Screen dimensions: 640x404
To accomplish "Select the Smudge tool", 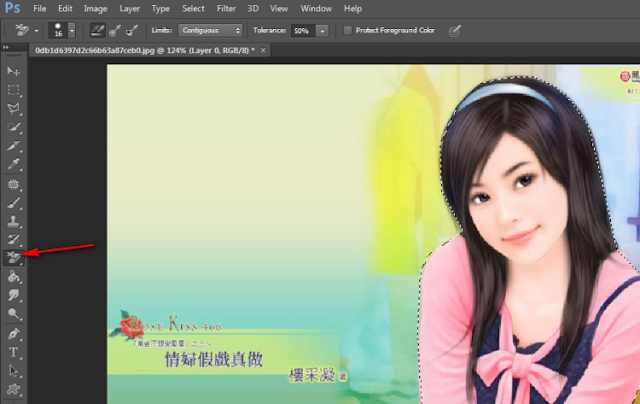I will 13,295.
